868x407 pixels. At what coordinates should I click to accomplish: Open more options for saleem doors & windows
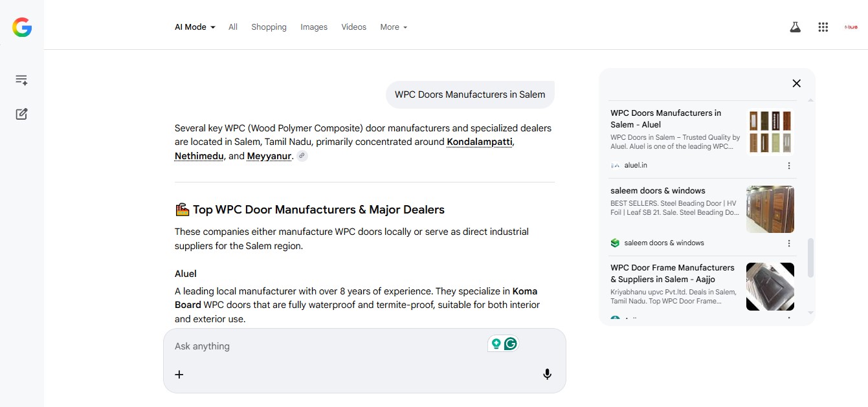click(x=789, y=243)
